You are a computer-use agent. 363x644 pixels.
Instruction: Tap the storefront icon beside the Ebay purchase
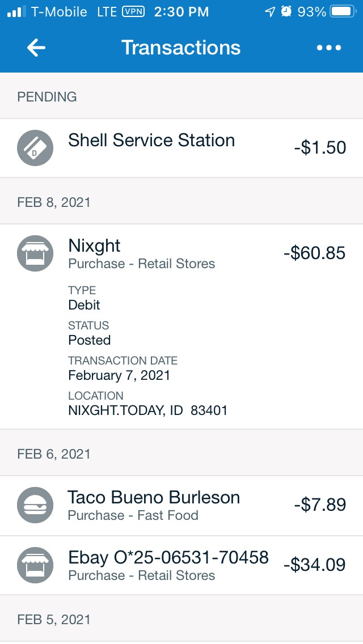pyautogui.click(x=35, y=565)
